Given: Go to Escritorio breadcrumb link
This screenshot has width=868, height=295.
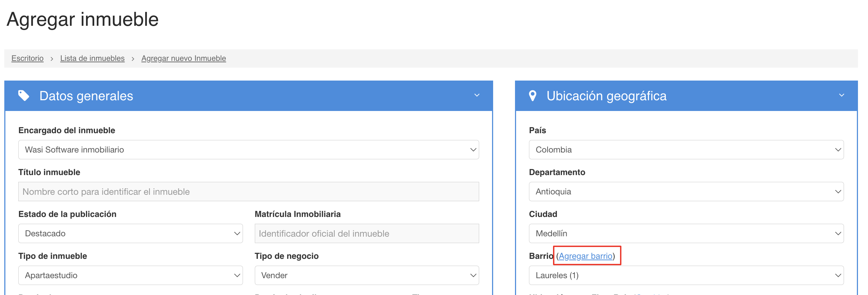Looking at the screenshot, I should pyautogui.click(x=28, y=58).
